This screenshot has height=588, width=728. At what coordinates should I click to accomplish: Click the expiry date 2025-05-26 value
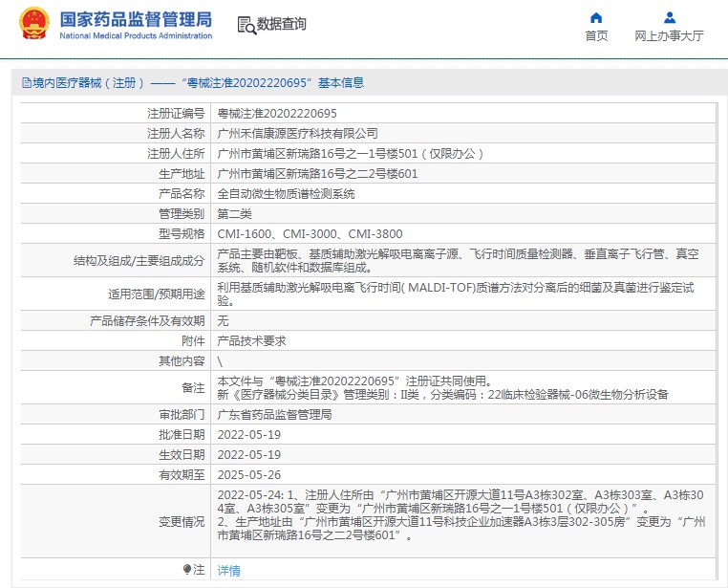tap(248, 475)
